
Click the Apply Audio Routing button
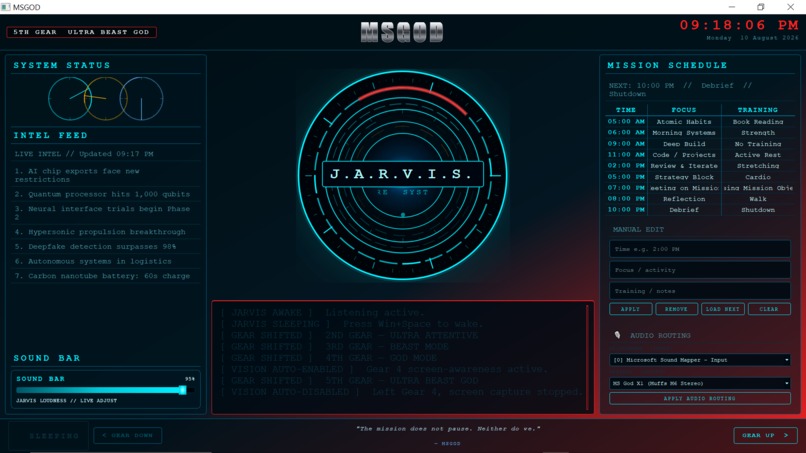tap(700, 398)
